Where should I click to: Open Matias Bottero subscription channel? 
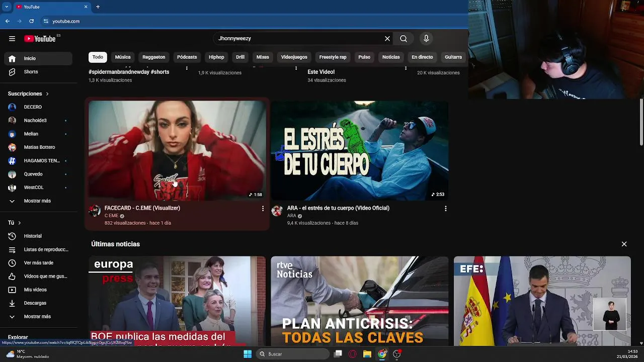(38, 147)
